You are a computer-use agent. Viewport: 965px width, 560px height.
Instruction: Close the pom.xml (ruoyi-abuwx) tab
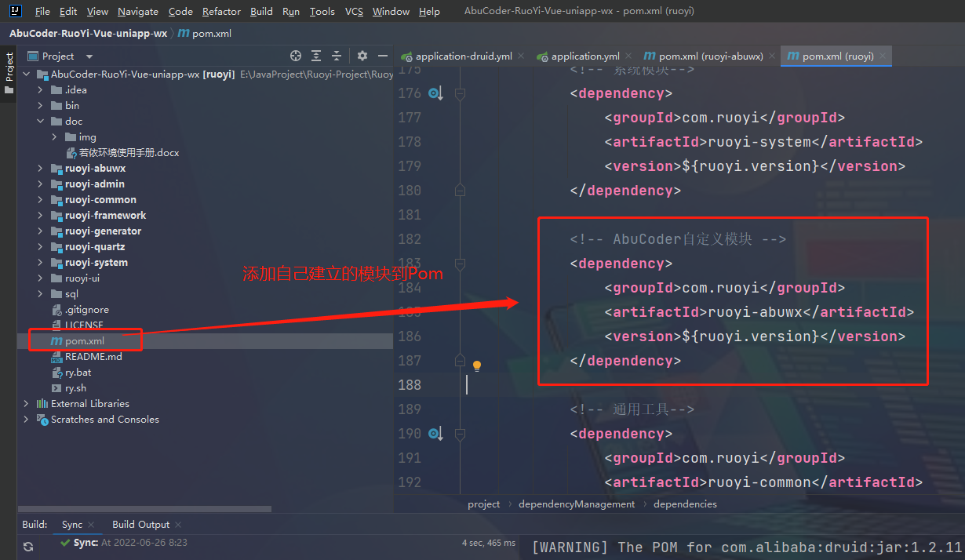coord(772,56)
